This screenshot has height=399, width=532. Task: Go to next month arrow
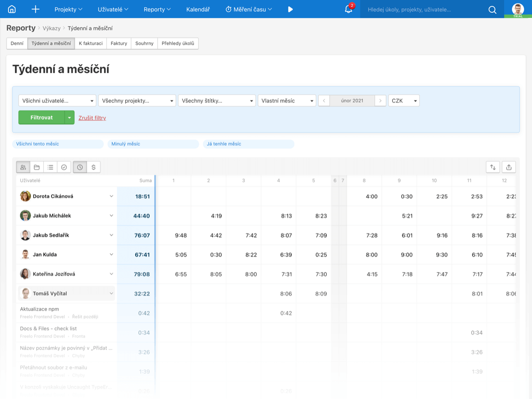(380, 100)
